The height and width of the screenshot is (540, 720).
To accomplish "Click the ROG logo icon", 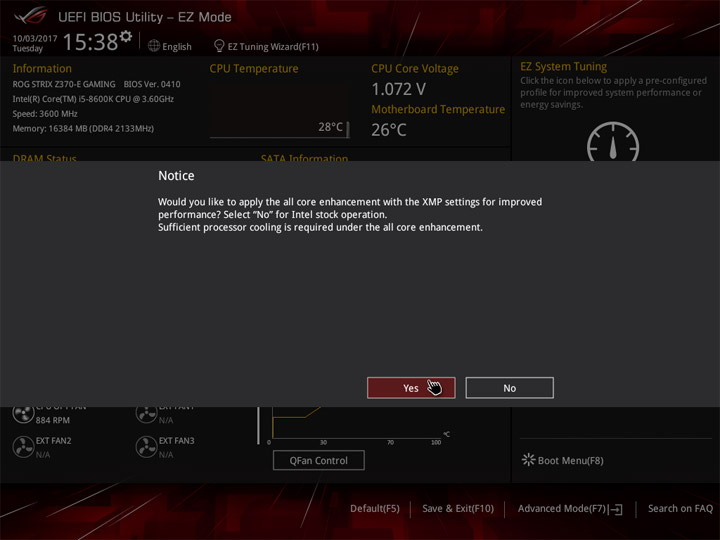I will 30,16.
